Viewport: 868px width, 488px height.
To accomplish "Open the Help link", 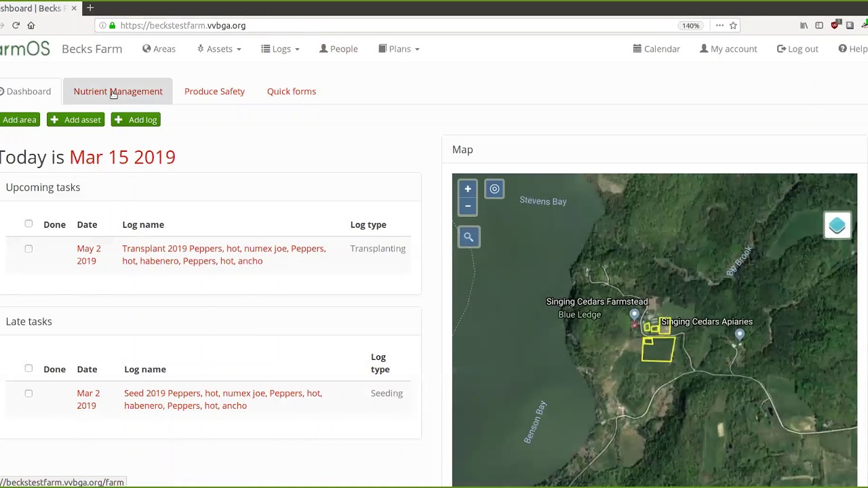I will 852,49.
